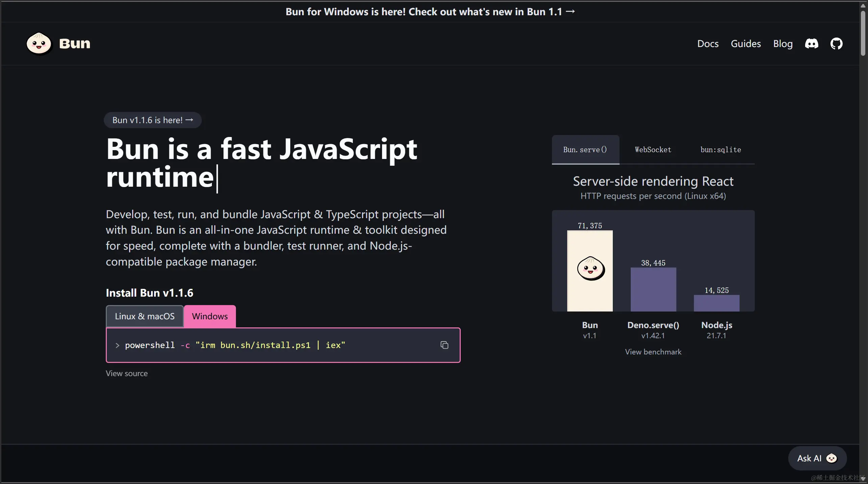The image size is (868, 484).
Task: Show the bun:sqlite benchmark tab
Action: point(721,149)
